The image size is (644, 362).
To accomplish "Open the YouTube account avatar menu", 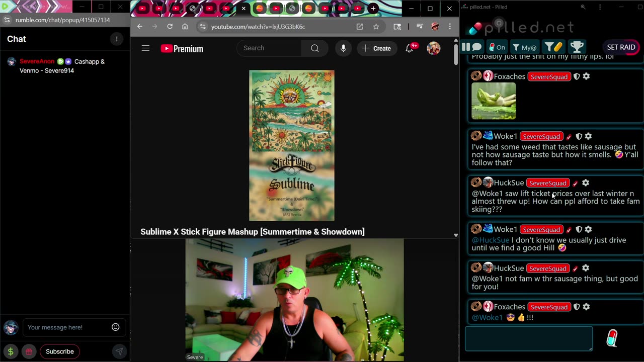I will (434, 48).
